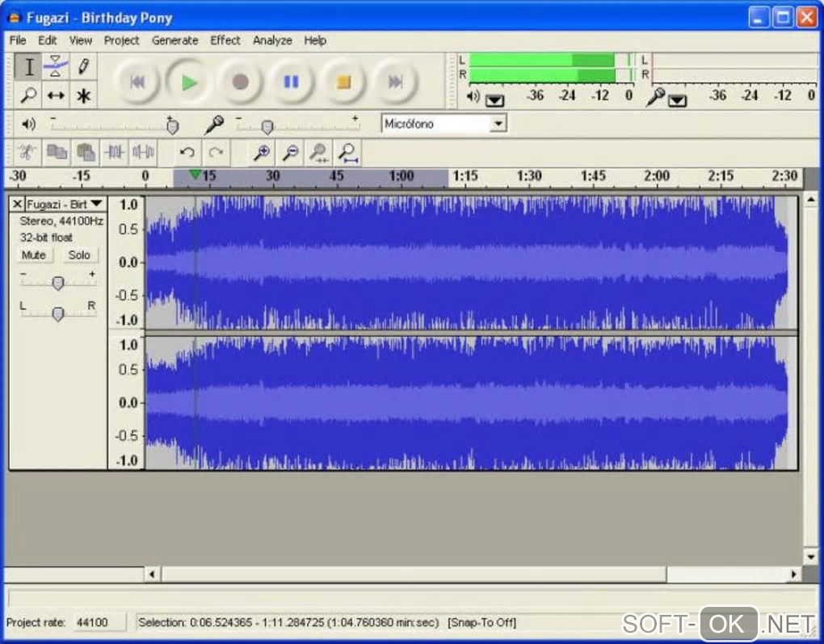Screen dimensions: 824x644
Task: Click the Zoom In magnifier icon
Action: pos(261,151)
